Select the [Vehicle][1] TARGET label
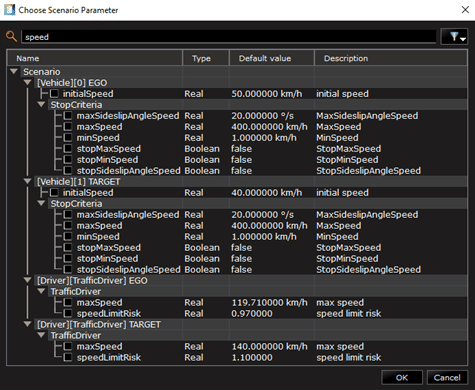 click(79, 182)
